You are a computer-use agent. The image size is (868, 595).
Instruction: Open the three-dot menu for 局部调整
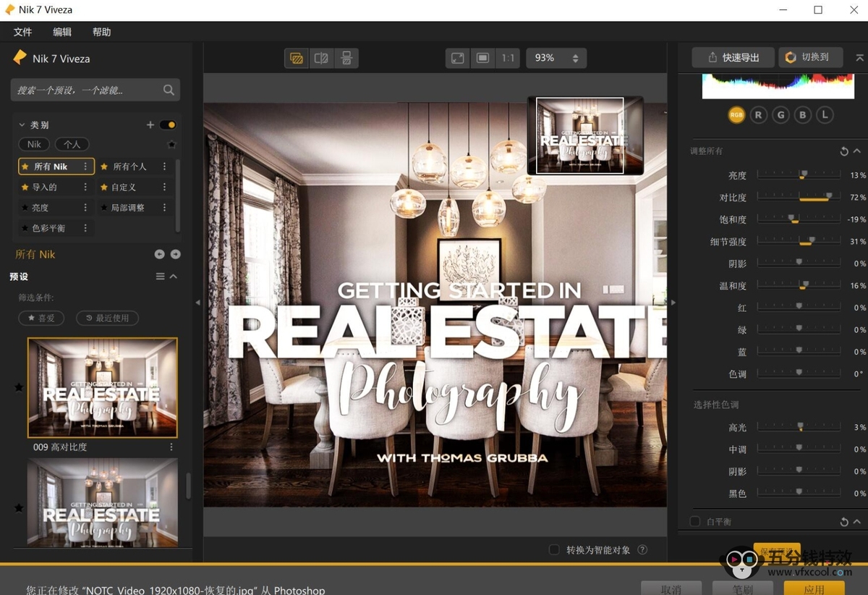[164, 208]
